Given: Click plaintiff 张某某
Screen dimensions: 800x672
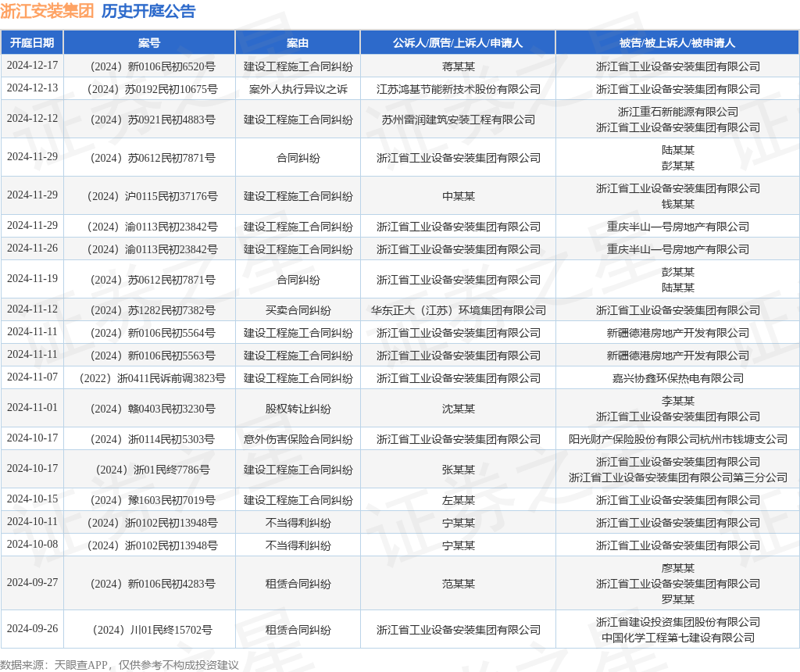Looking at the screenshot, I should coord(458,470).
